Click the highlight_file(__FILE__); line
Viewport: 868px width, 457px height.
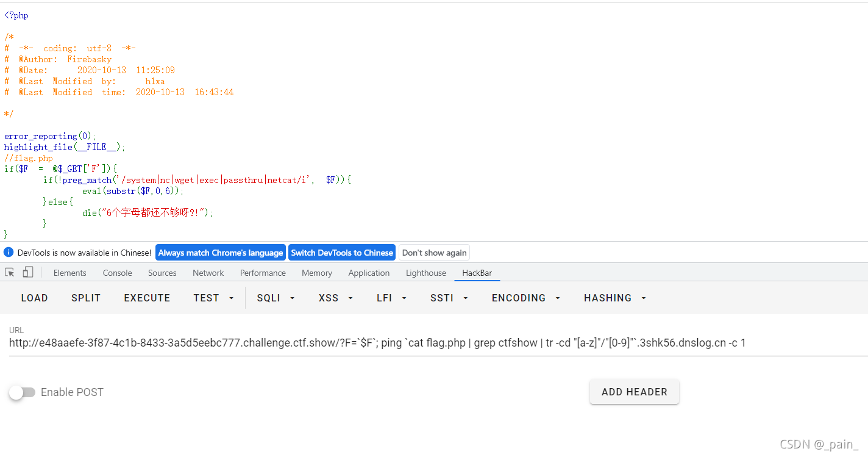click(x=65, y=147)
